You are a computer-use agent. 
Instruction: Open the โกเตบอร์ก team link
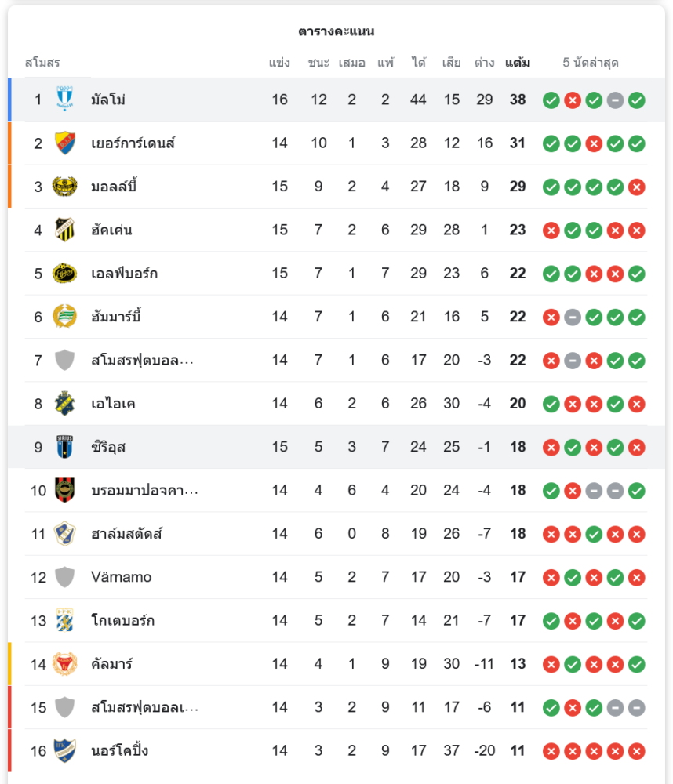click(x=122, y=621)
